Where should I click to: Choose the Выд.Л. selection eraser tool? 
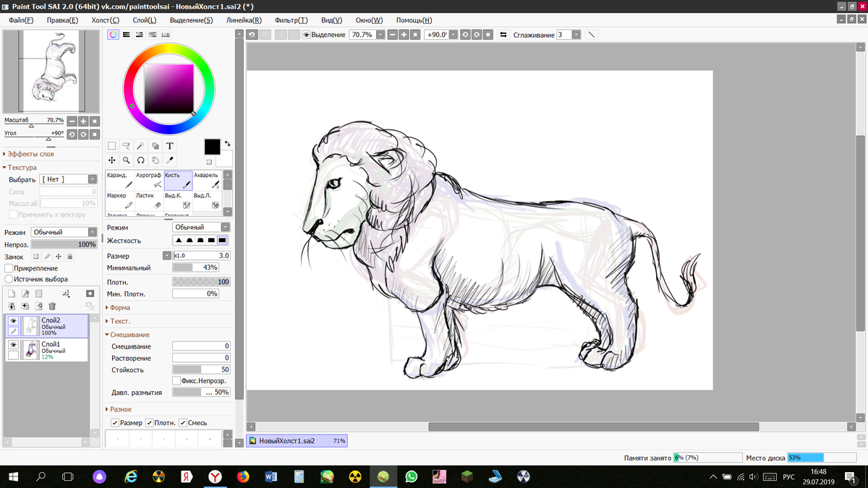207,201
